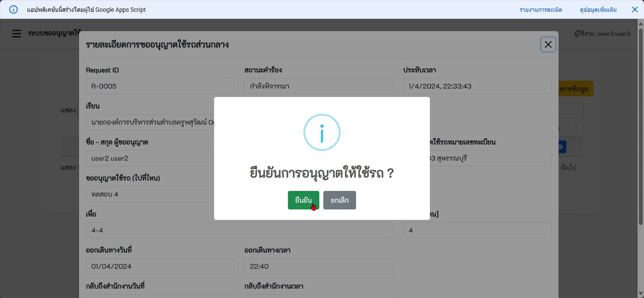Dismiss the Google Apps Script banner
Screen dimensions: 644x298
pos(635,9)
